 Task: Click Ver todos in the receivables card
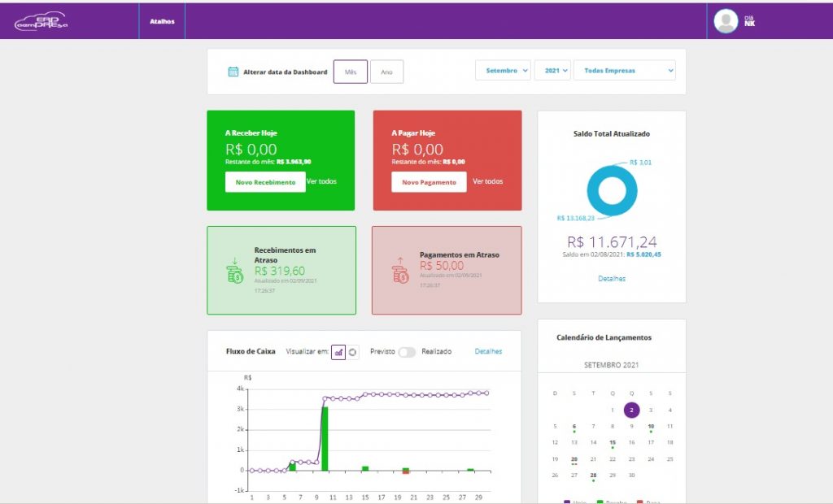pos(321,181)
